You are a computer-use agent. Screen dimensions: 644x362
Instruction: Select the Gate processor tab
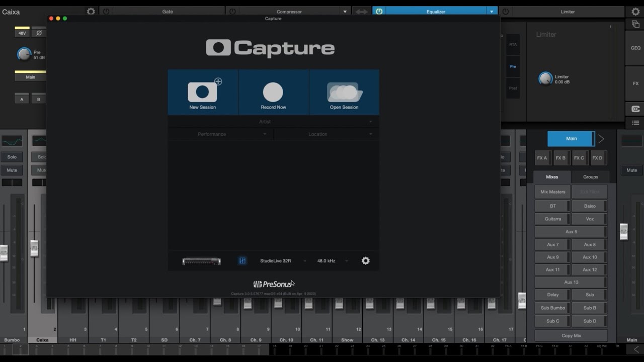coord(168,12)
